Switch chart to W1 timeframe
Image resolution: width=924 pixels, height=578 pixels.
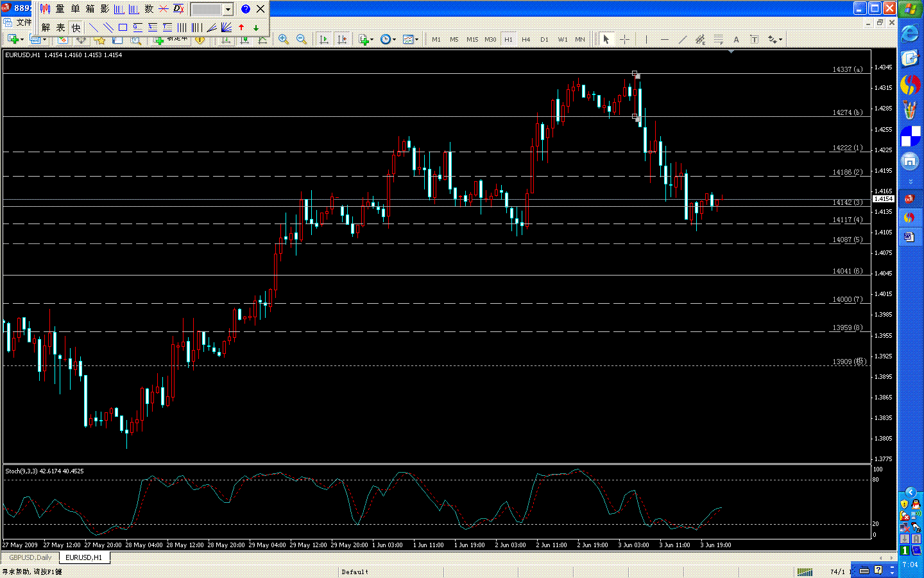tap(563, 40)
